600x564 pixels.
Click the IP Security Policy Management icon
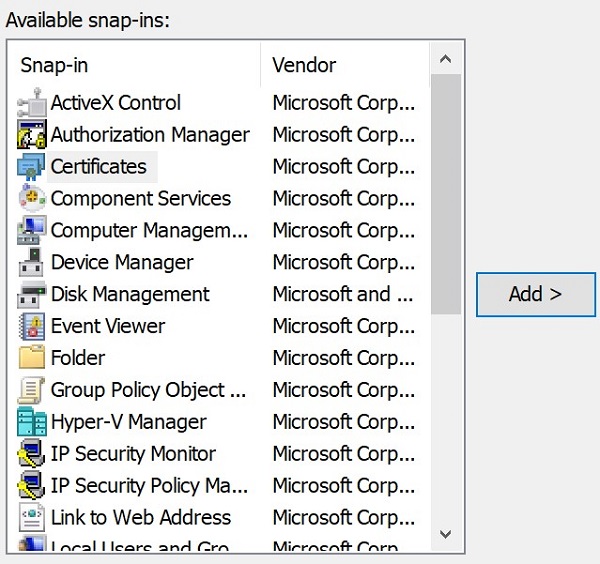point(32,486)
